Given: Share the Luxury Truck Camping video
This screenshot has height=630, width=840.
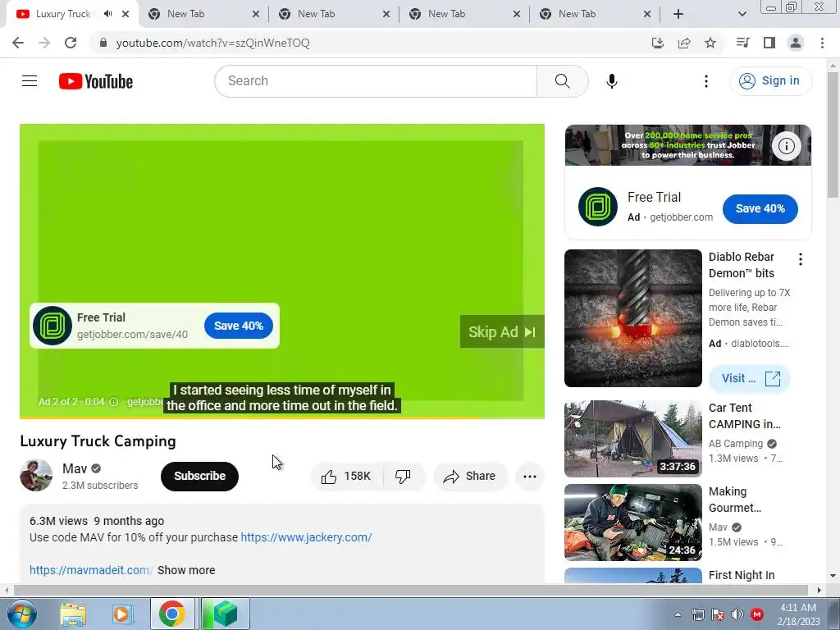Looking at the screenshot, I should [x=469, y=477].
